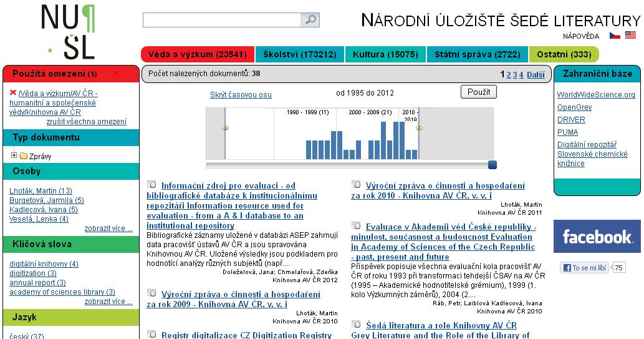Click the document icon beside Výroční zpráva 2010
This screenshot has width=644, height=339.
point(357,184)
